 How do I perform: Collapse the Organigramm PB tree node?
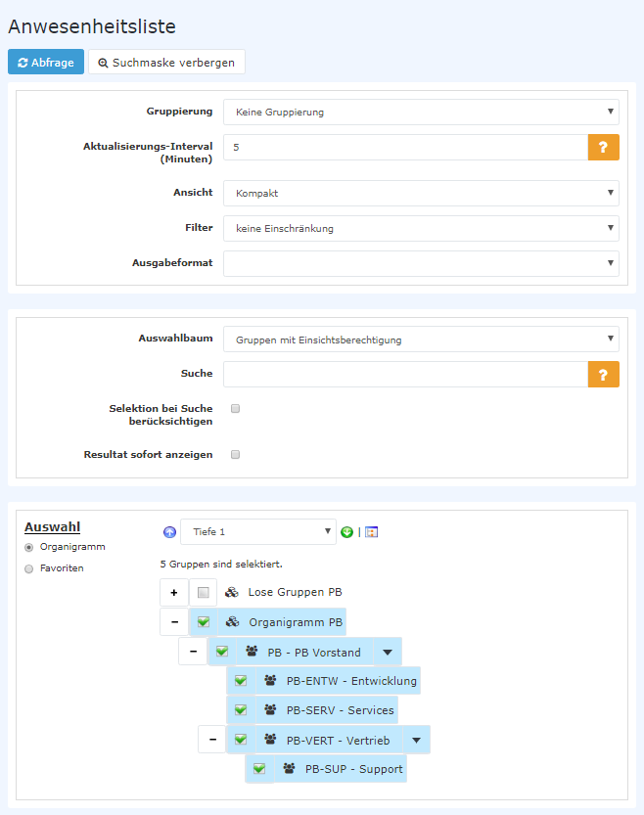coord(173,621)
